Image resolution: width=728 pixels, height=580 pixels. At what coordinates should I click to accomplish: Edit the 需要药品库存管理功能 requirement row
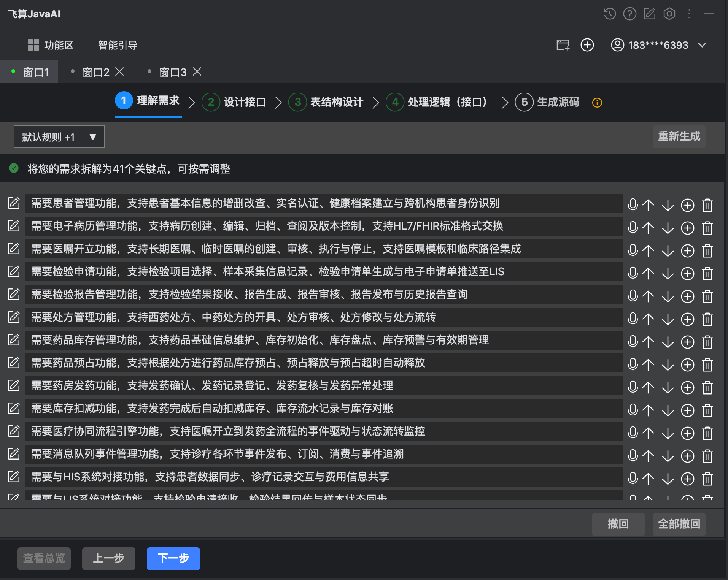[14, 340]
